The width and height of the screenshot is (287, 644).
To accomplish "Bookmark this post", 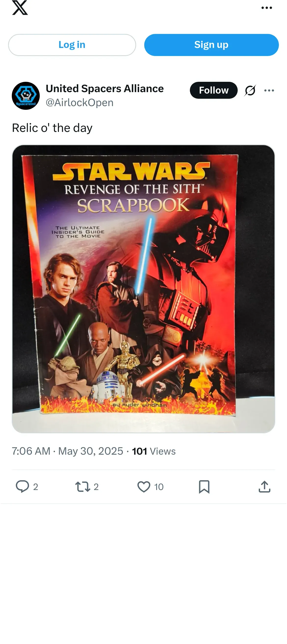I will [x=204, y=487].
